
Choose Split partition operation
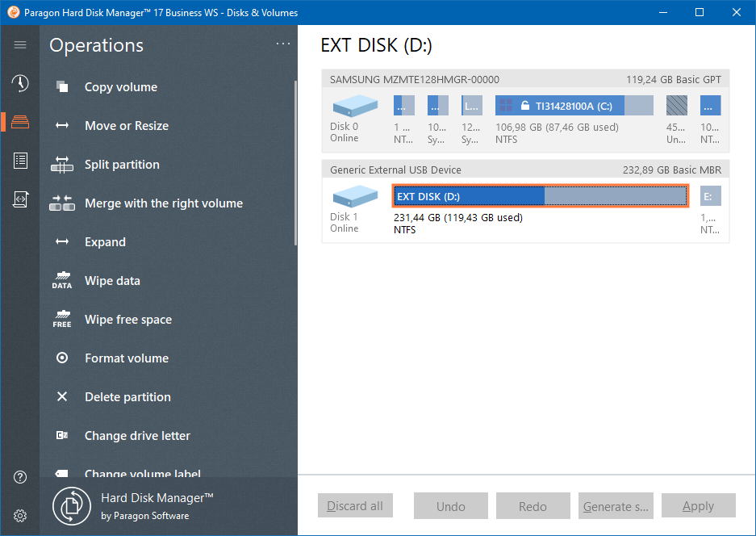[122, 165]
